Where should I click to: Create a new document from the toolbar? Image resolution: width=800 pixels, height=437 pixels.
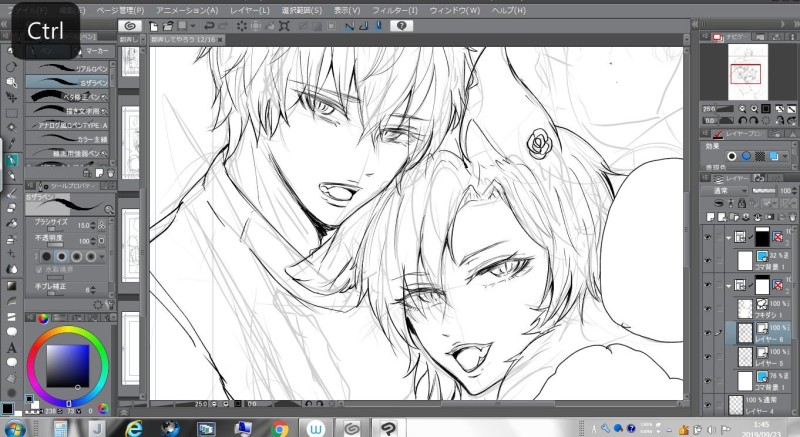(153, 26)
